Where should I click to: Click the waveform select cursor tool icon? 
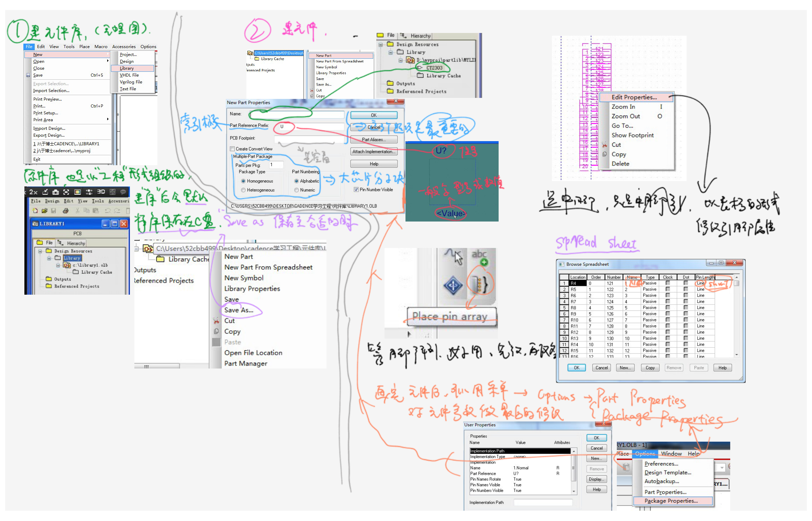[454, 257]
